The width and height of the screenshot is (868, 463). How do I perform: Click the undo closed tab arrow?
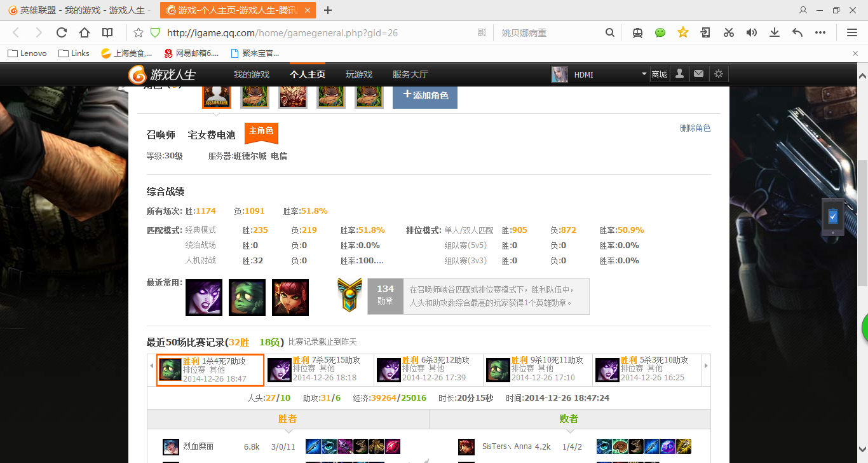797,32
